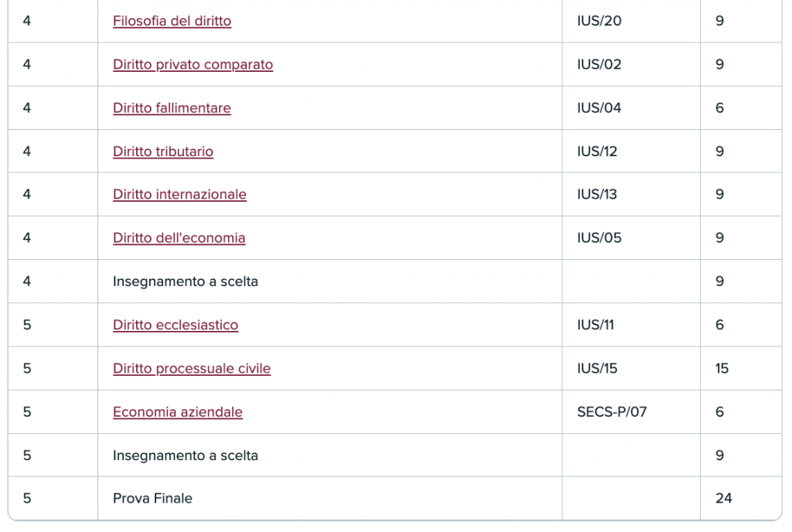Viewport: 792px width, 532px height.
Task: Open the Filosofia del diritto link
Action: (172, 21)
